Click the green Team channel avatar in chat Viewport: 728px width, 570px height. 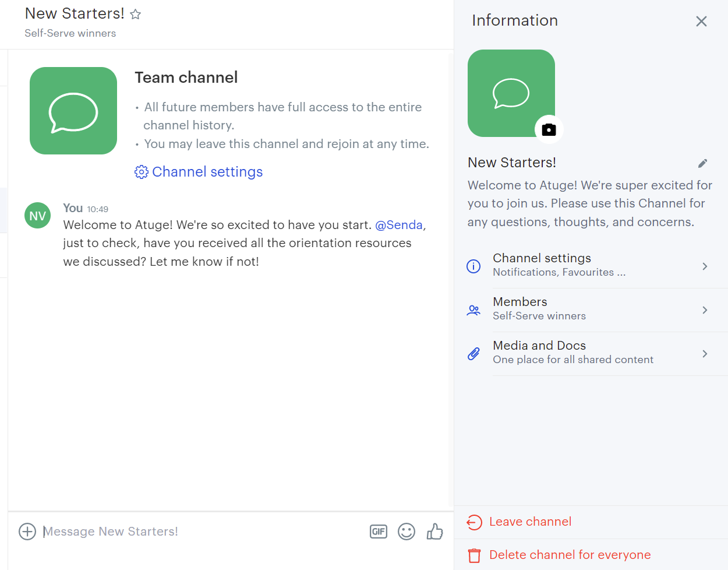click(x=73, y=111)
